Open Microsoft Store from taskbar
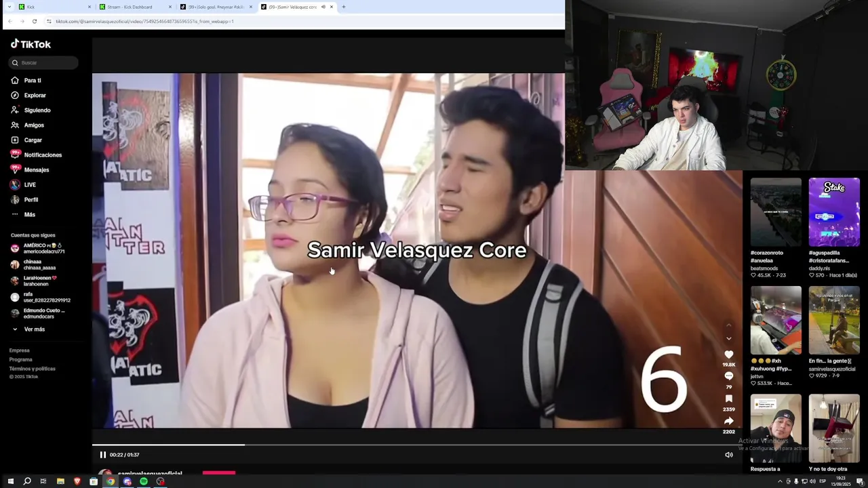 [x=94, y=481]
